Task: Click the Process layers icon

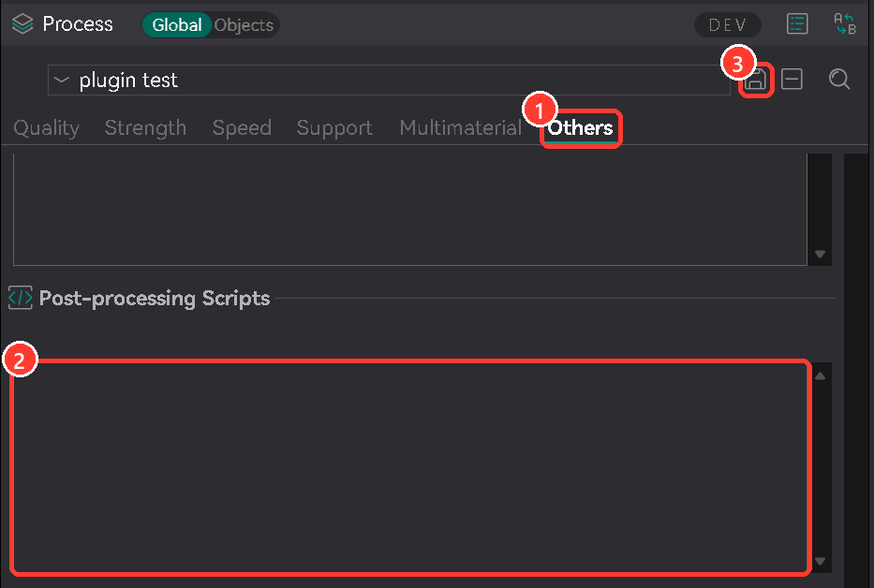Action: tap(22, 24)
